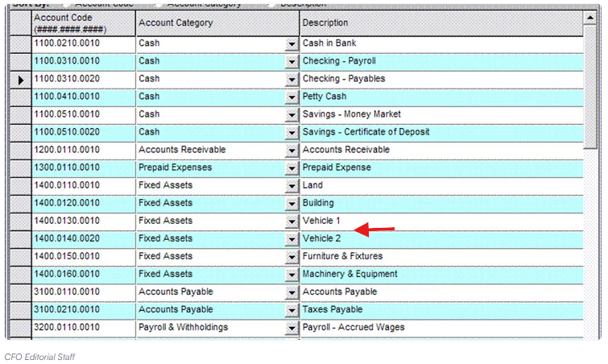Click the 'CFO Editorial Staff' caption
608x364 pixels.
click(39, 357)
